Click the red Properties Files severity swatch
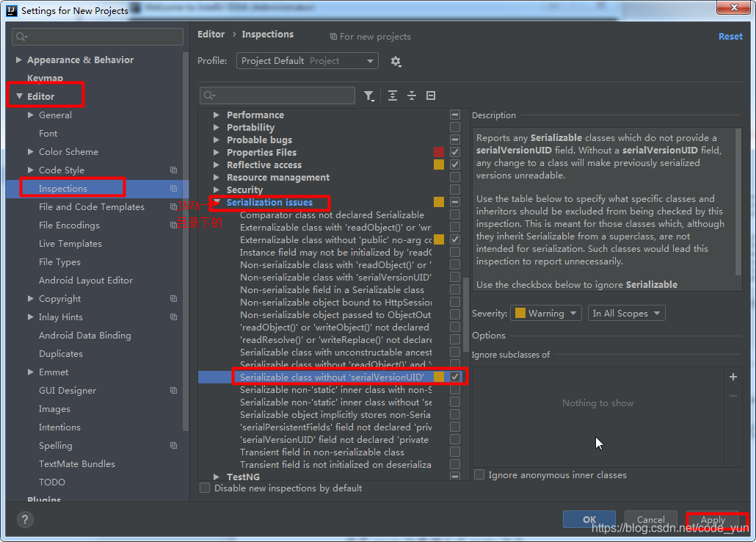The width and height of the screenshot is (756, 542). point(439,152)
